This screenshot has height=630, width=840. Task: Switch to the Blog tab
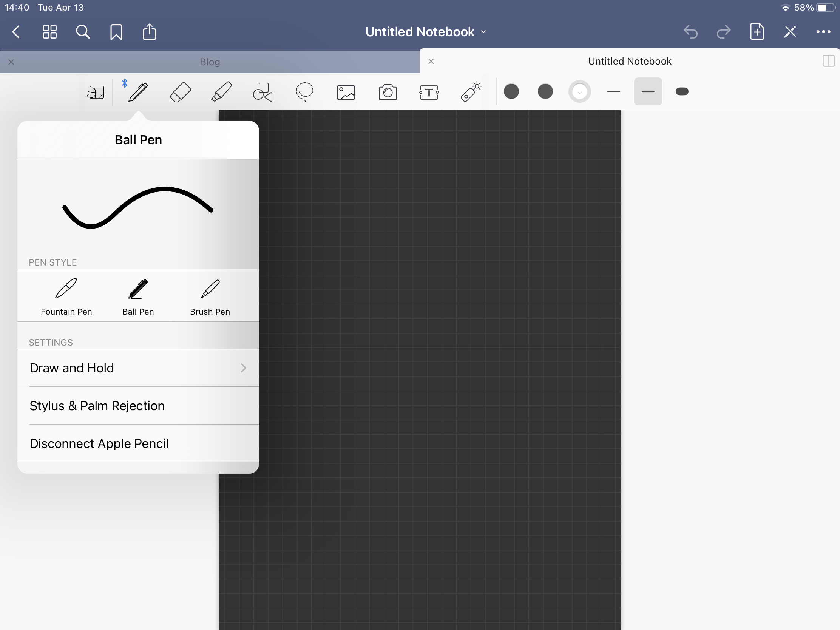210,62
